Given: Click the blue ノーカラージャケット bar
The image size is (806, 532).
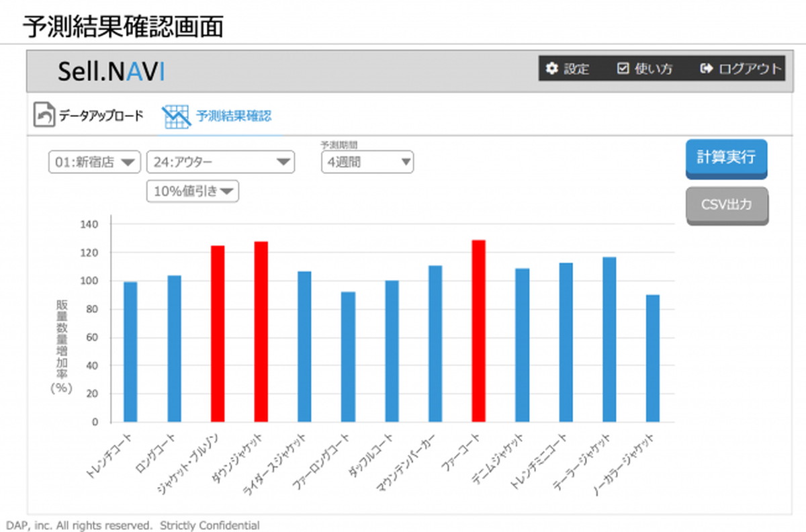Looking at the screenshot, I should click(x=652, y=358).
